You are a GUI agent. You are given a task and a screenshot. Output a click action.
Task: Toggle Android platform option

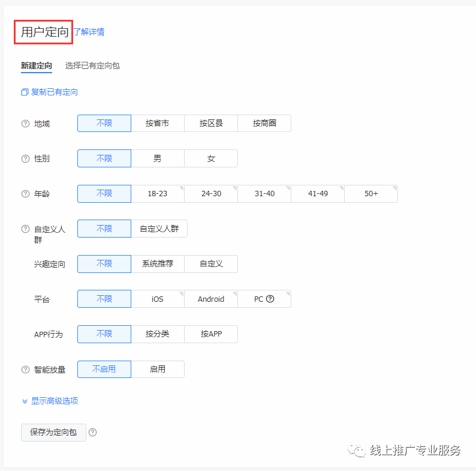211,299
